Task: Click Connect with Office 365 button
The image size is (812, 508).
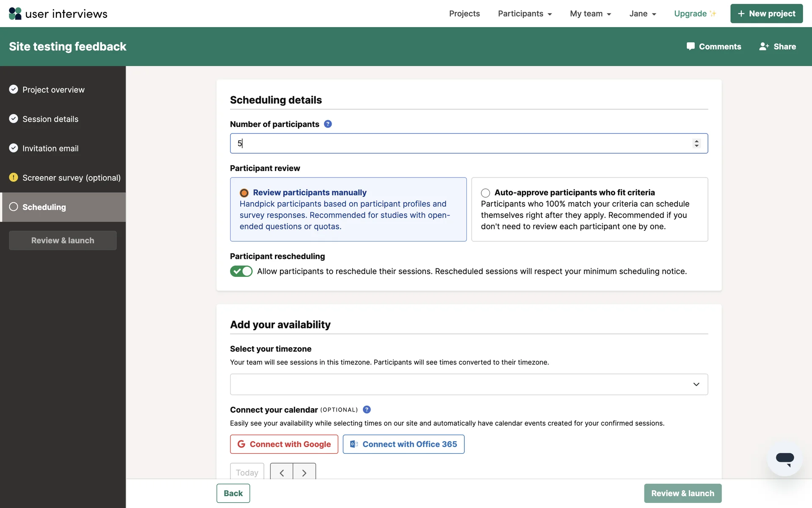Action: point(403,444)
